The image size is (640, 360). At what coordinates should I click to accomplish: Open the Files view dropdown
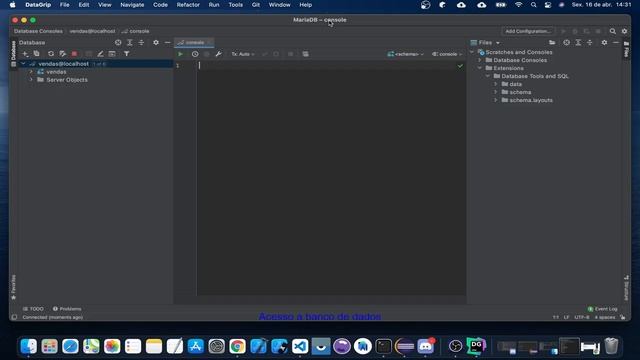[485, 42]
